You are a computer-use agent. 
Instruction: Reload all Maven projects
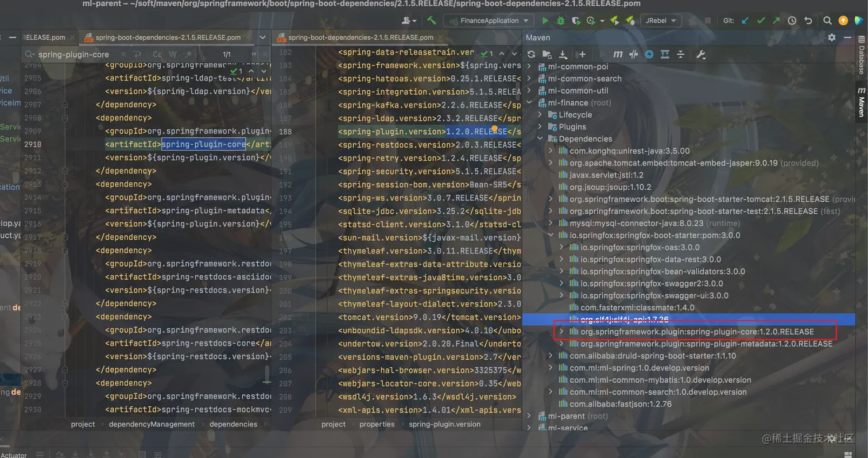click(x=532, y=54)
